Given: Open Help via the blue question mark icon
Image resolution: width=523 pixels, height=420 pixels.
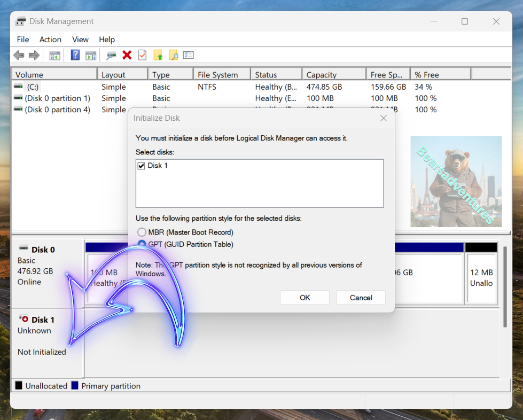Looking at the screenshot, I should 75,55.
